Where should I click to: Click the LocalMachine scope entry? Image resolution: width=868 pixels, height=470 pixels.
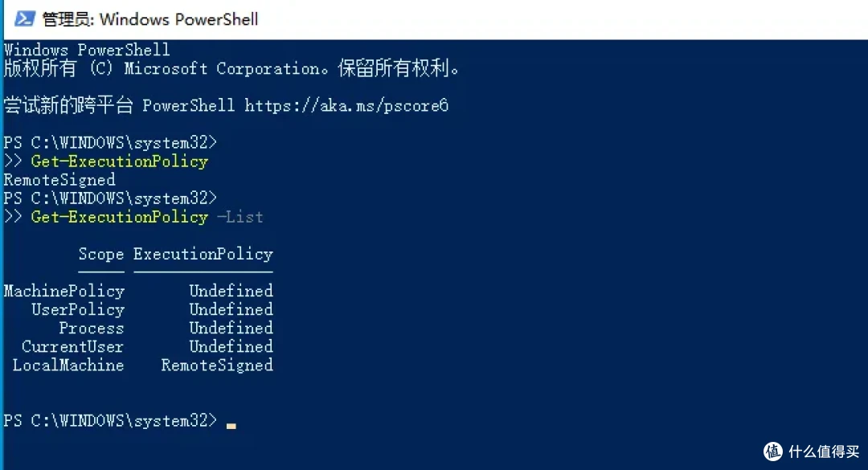point(68,366)
